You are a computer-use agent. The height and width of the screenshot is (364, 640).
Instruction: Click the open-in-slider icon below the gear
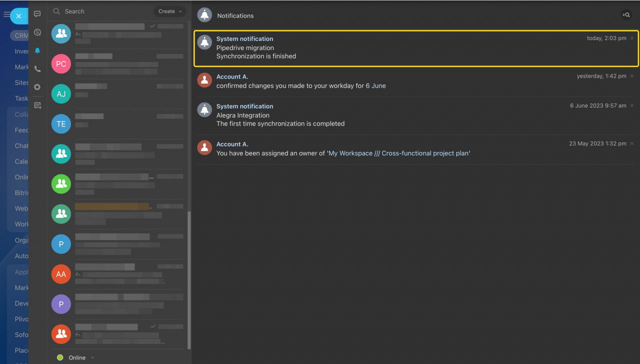pyautogui.click(x=37, y=105)
